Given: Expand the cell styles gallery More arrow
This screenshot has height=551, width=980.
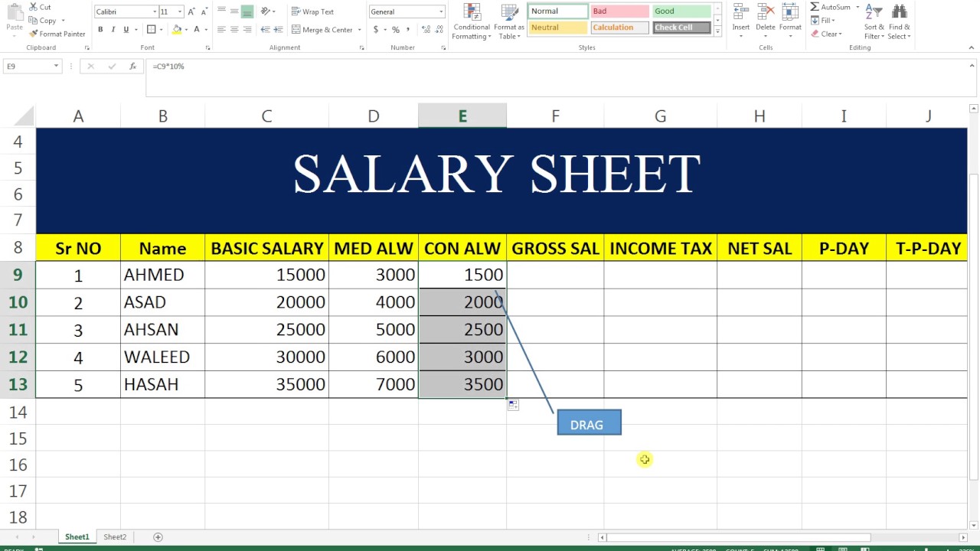Looking at the screenshot, I should click(717, 31).
